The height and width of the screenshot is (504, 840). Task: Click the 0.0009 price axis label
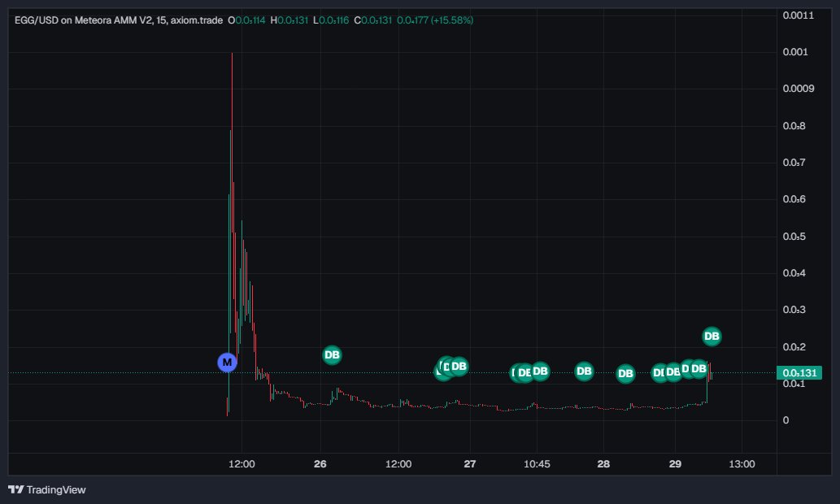(x=798, y=89)
